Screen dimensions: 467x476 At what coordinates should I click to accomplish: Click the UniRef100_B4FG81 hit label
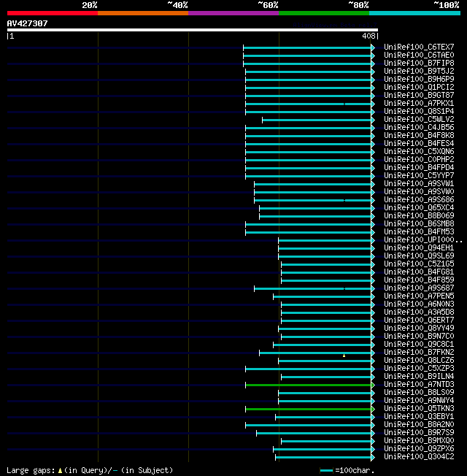[419, 272]
